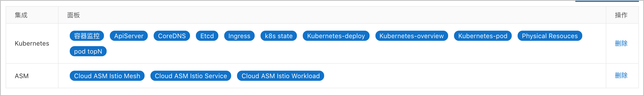Open Cloud ASM Istio Workload dashboard
The image size is (644, 96).
coord(281,76)
